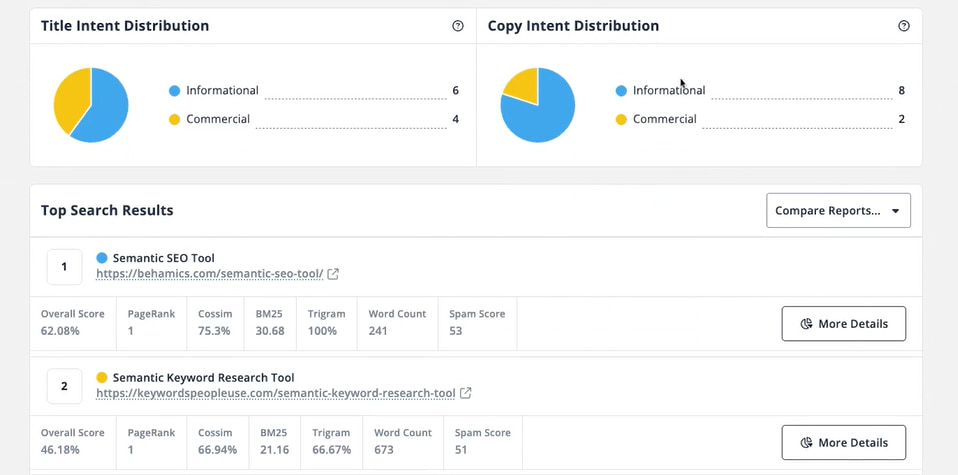Select rank number 1 result box
This screenshot has height=475, width=958.
(64, 267)
